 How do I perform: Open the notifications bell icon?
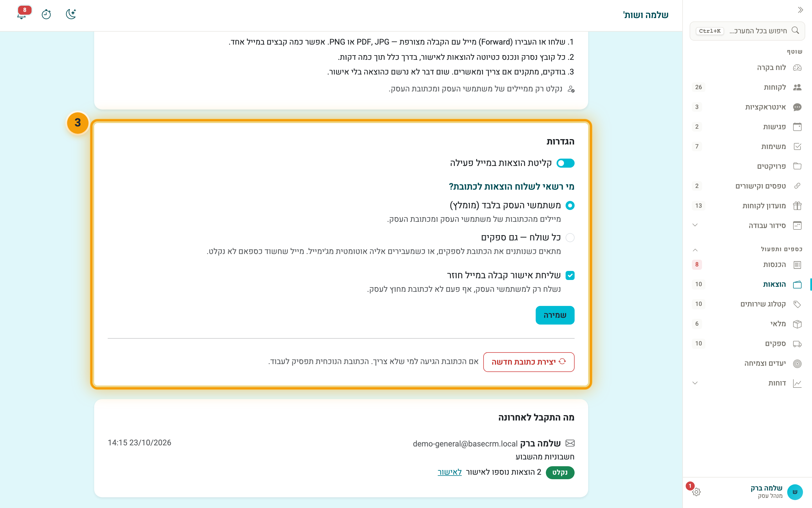[21, 14]
